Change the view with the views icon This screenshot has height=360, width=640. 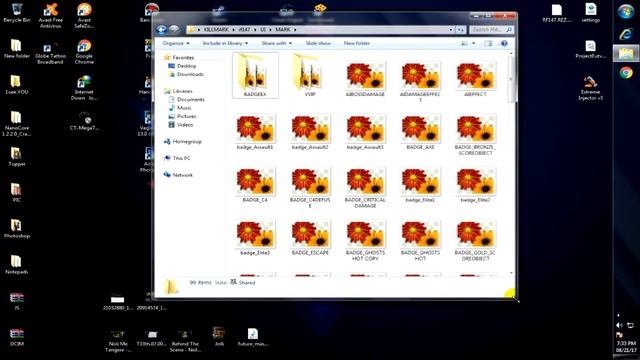click(464, 43)
